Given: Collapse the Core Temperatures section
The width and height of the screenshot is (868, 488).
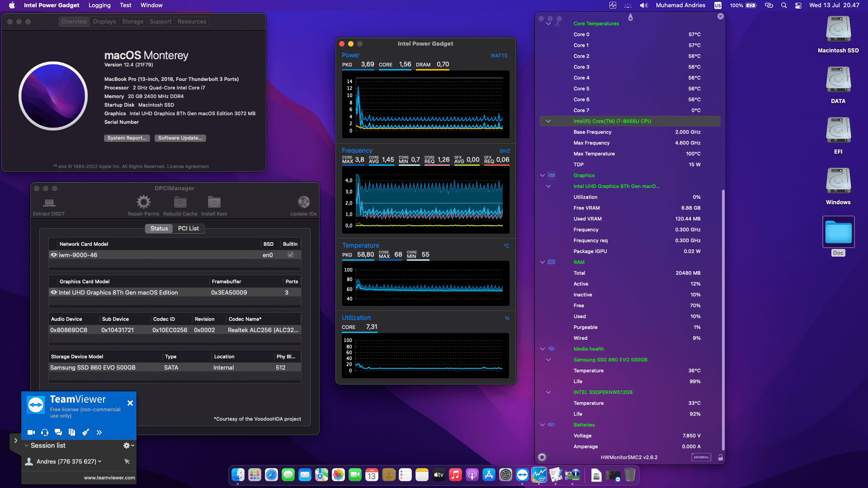Looking at the screenshot, I should pos(548,23).
